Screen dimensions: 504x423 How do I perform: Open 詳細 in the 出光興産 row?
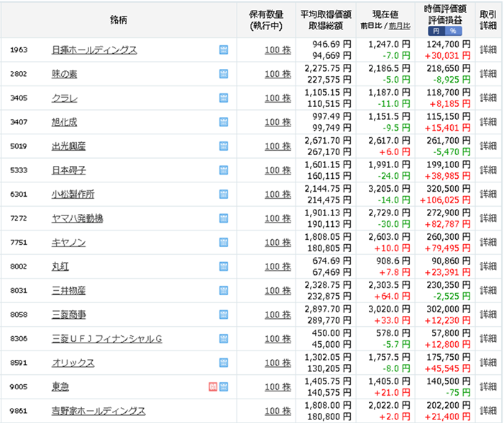tap(488, 146)
